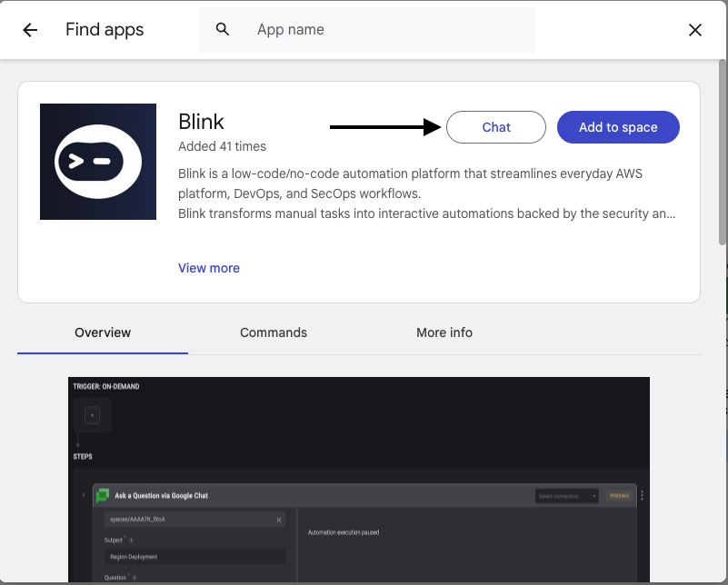Click the Region Deployment subject field
Viewport: 728px width, 585px height.
(195, 557)
